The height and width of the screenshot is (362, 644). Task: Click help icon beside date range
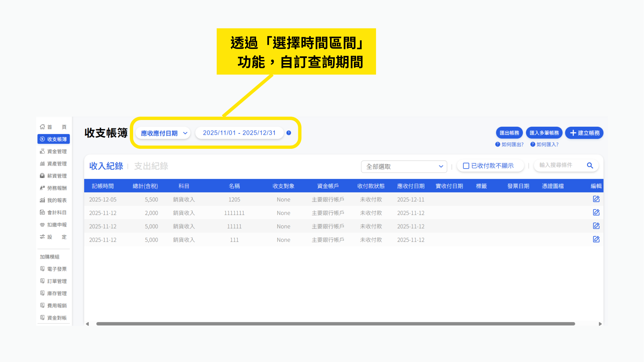pyautogui.click(x=289, y=133)
